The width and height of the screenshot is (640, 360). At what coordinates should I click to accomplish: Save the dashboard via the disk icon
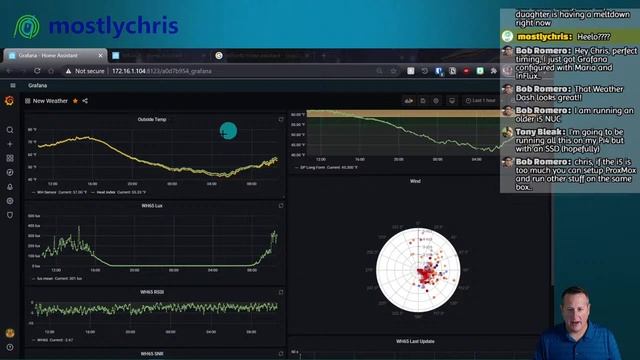423,101
